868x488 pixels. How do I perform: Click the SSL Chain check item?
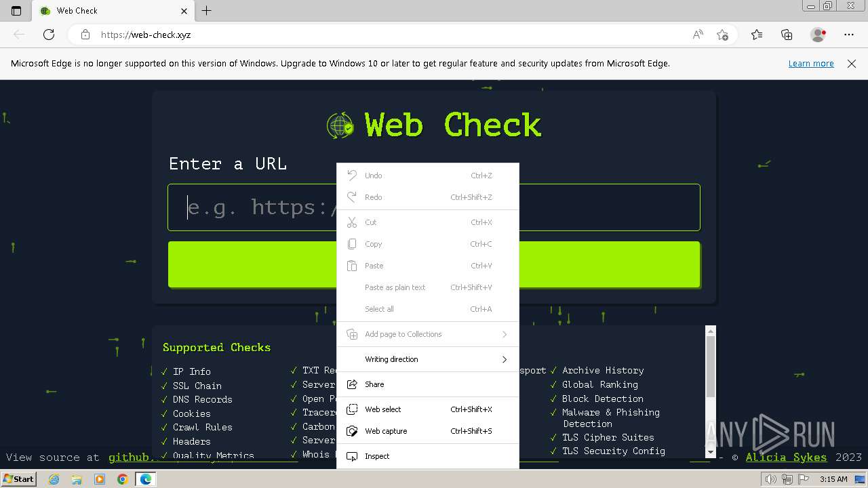197,386
